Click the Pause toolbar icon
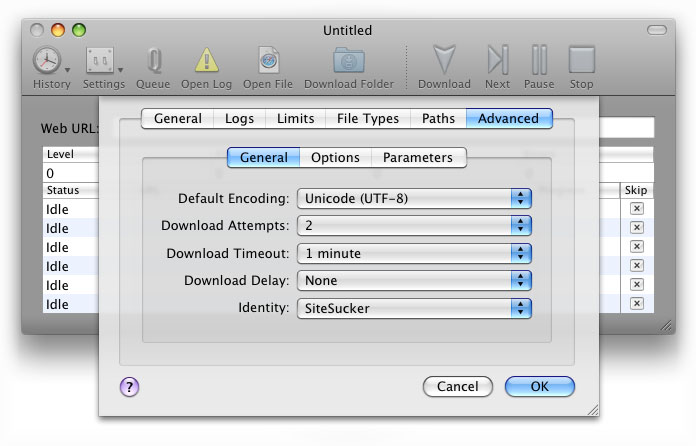Viewport: 696px width, 446px height. [x=539, y=61]
